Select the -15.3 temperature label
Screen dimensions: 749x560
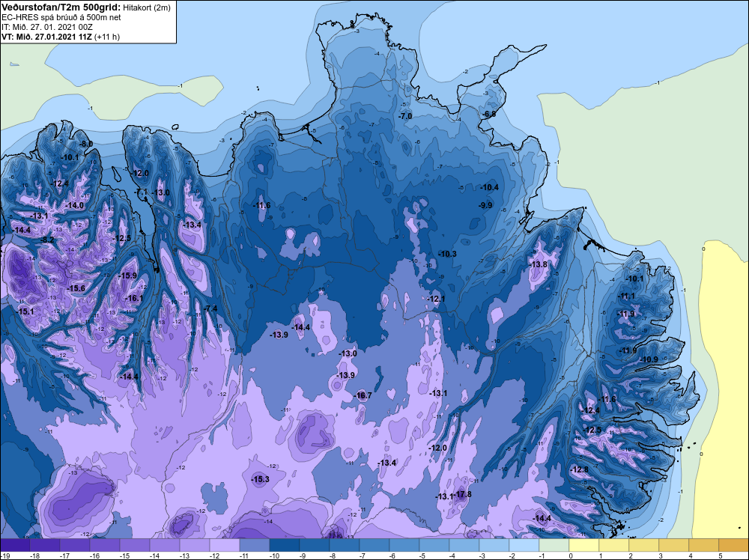261,479
